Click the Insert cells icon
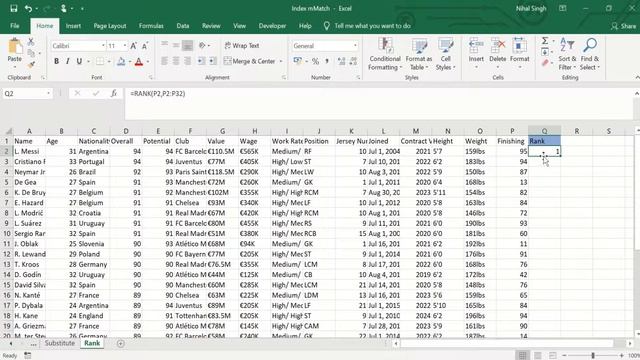The image size is (640, 360). pyautogui.click(x=476, y=46)
